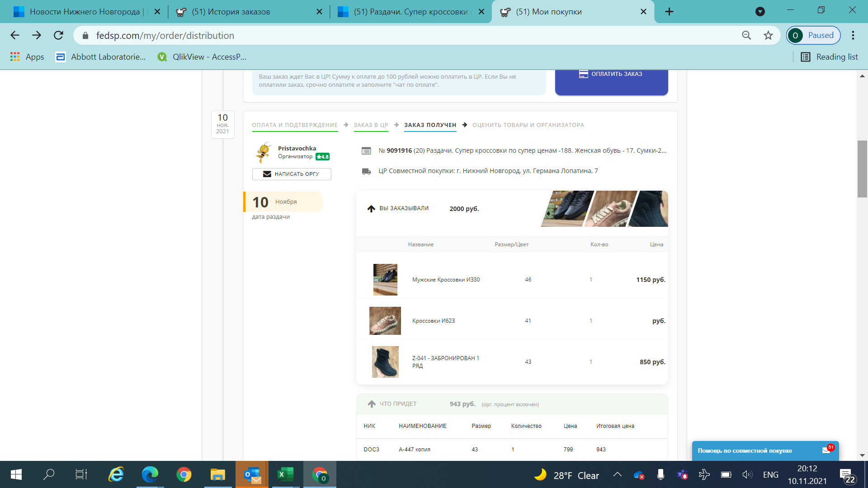Click the vertical page scrollbar thumb
This screenshot has height=488, width=868.
[x=862, y=169]
